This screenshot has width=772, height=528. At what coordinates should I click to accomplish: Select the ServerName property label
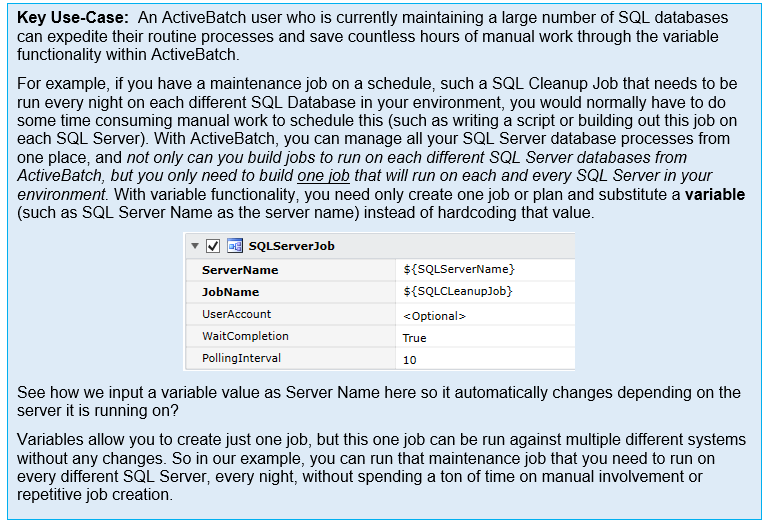point(240,270)
